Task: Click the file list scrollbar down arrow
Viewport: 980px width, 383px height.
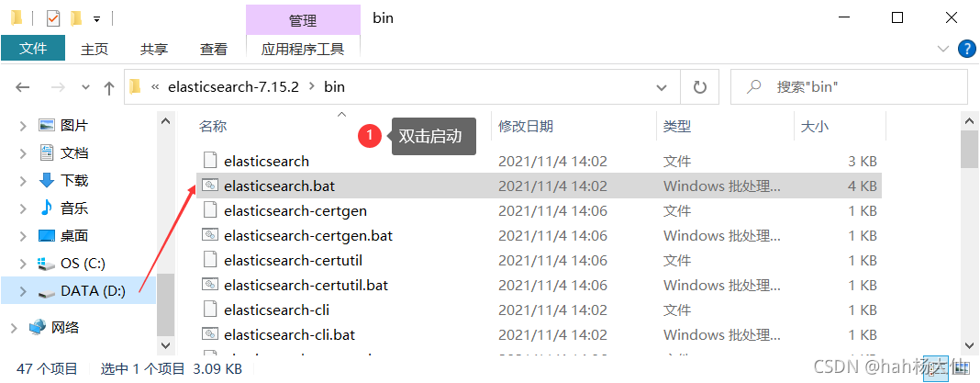Action: 969,344
